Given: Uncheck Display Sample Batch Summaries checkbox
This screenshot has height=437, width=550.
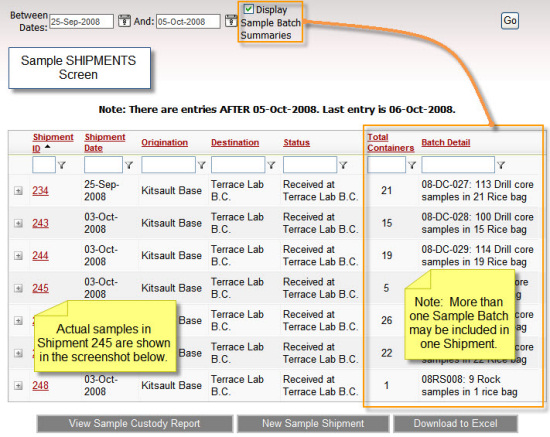Looking at the screenshot, I should (x=248, y=9).
